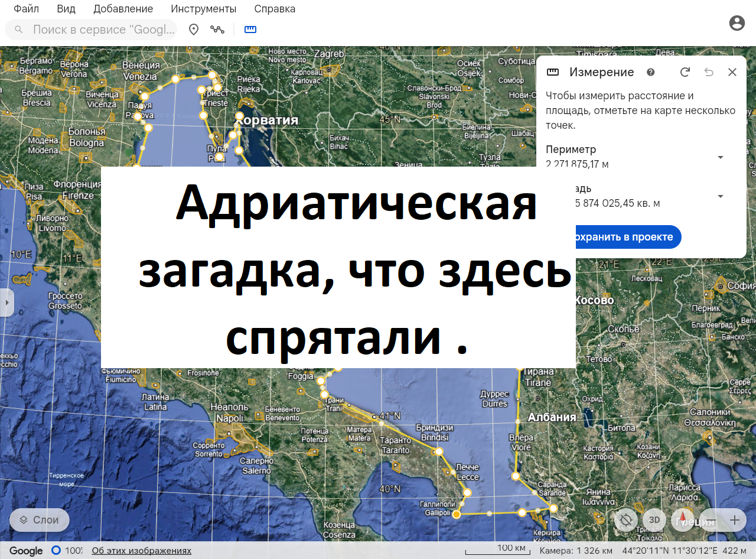This screenshot has height=559, width=756.
Task: Click the Албания country label
Action: [x=552, y=417]
